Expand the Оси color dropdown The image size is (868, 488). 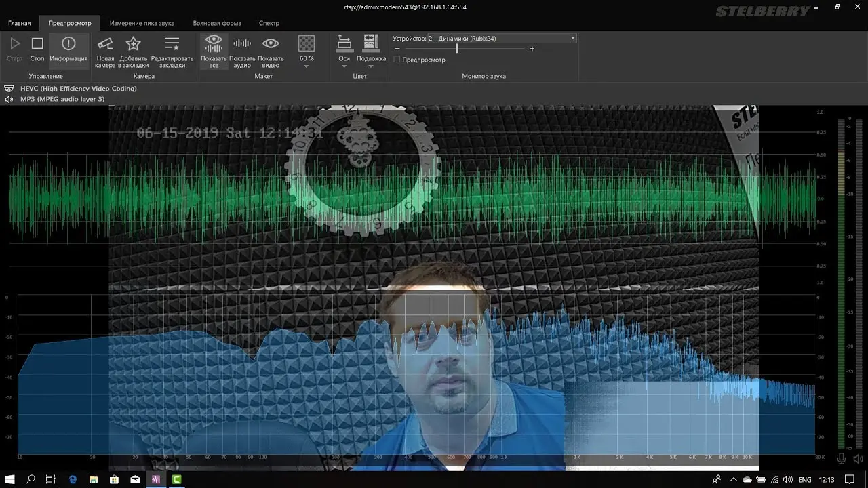(344, 66)
